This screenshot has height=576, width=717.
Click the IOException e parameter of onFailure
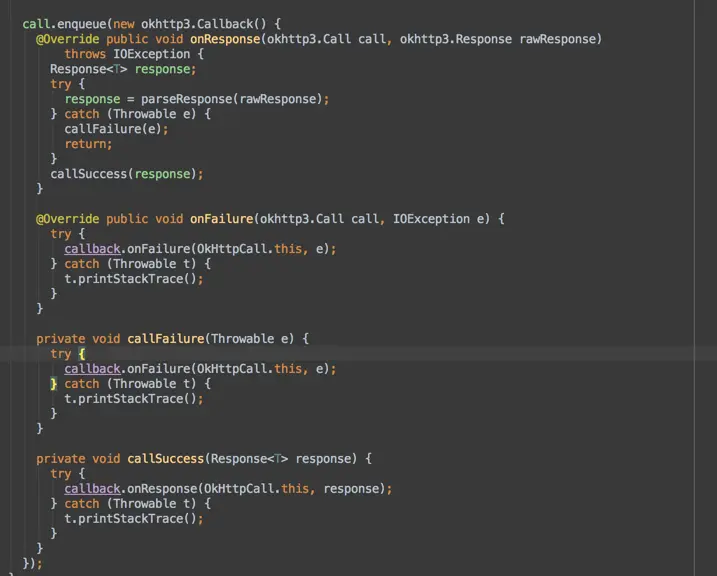(x=438, y=219)
